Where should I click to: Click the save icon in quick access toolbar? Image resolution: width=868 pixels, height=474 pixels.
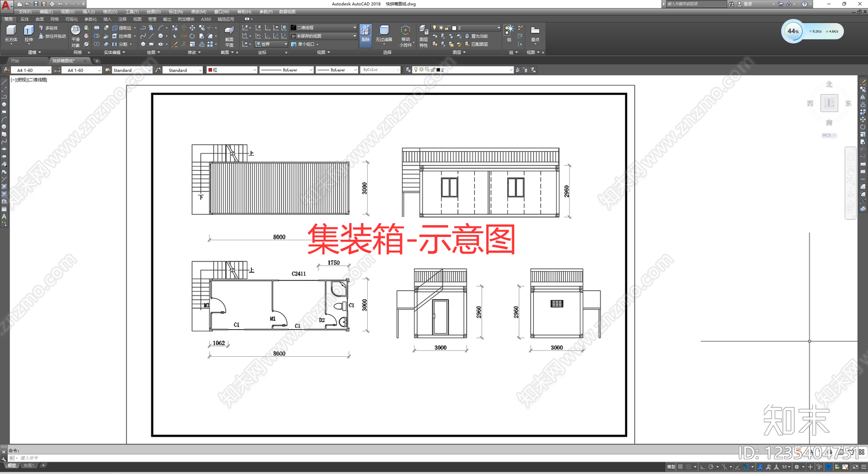(36, 4)
